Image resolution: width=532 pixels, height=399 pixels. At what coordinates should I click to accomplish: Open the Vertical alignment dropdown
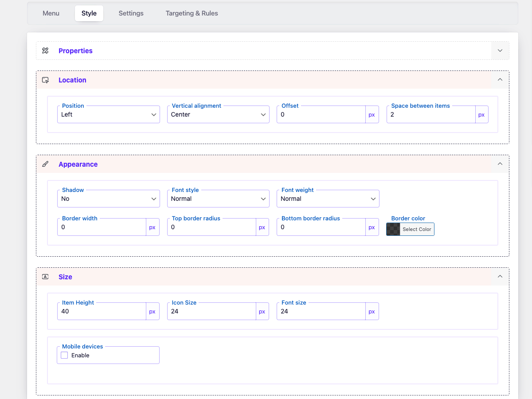[x=218, y=114]
